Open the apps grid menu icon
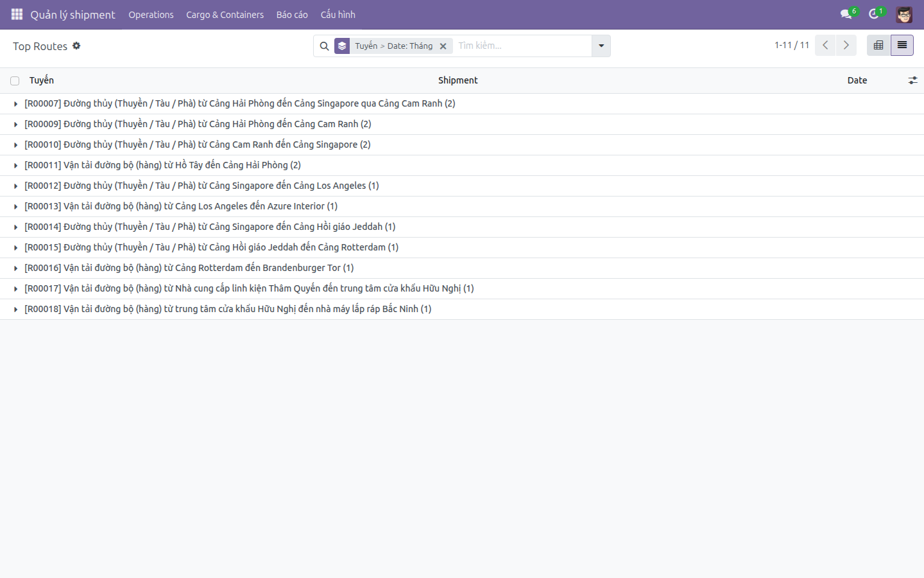This screenshot has width=924, height=578. click(17, 14)
